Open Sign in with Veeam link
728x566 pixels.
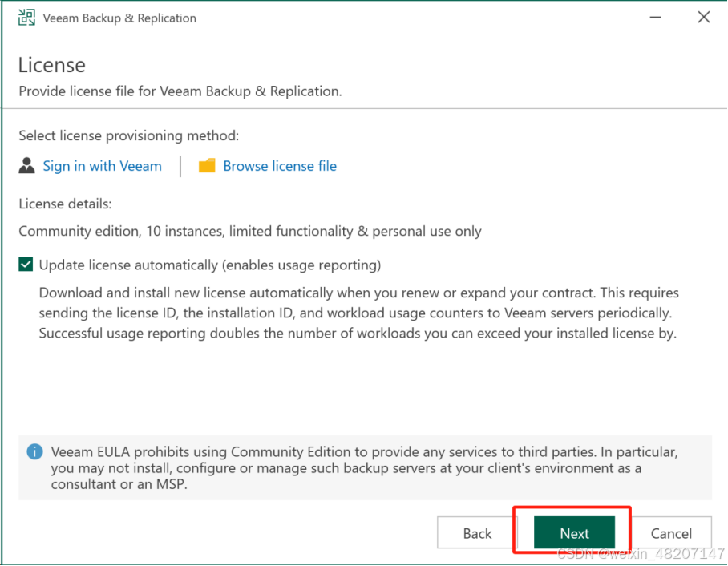pos(102,166)
